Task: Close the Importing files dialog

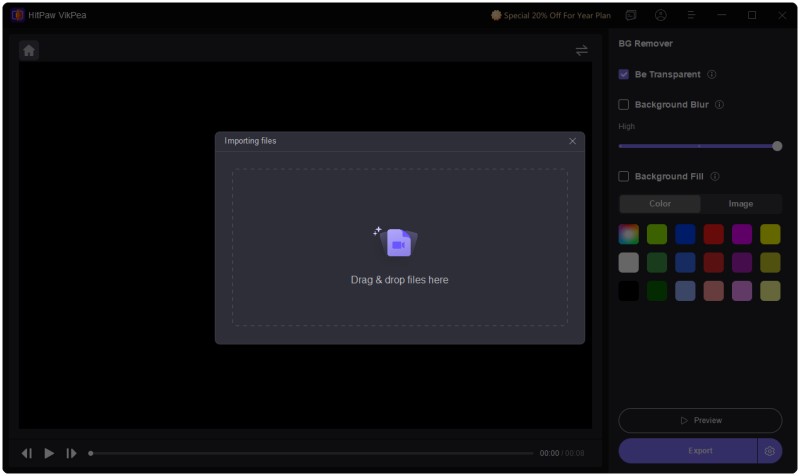Action: pos(572,141)
